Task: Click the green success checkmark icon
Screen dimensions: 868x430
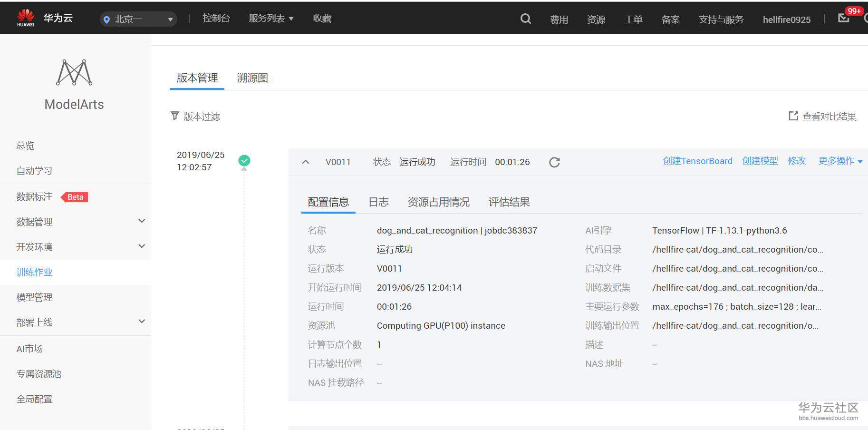Action: pos(244,161)
